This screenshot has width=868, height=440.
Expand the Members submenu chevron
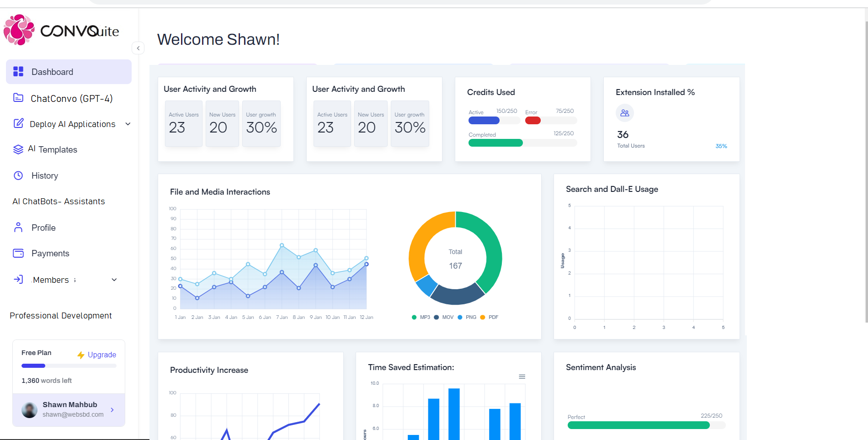coord(114,280)
